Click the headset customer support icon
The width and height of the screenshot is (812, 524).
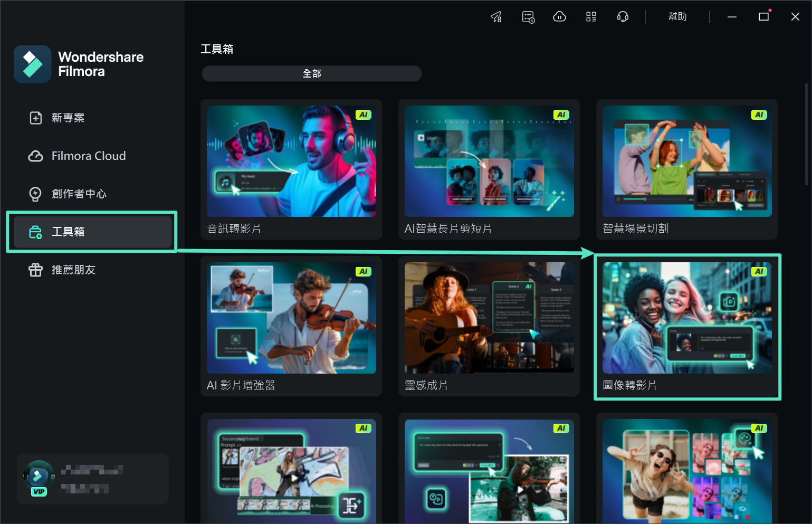coord(623,16)
